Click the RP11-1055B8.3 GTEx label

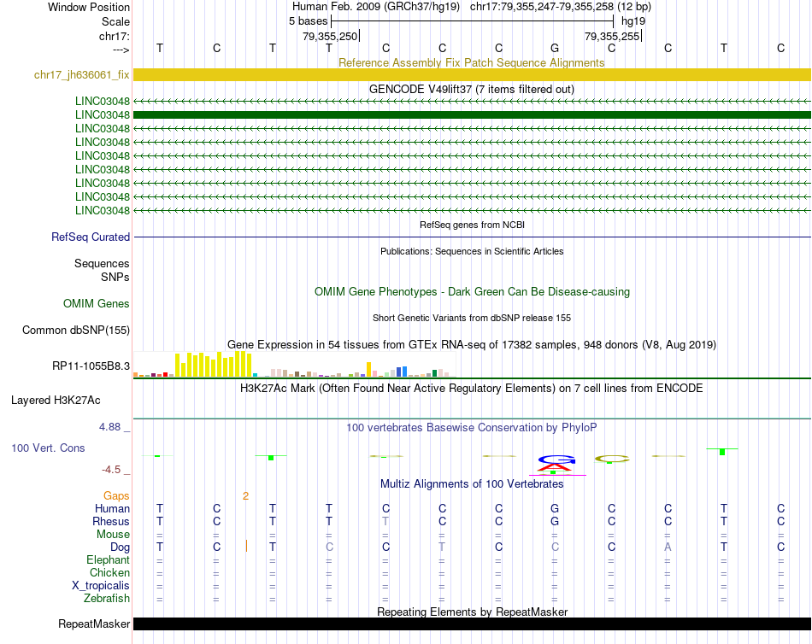pyautogui.click(x=91, y=366)
